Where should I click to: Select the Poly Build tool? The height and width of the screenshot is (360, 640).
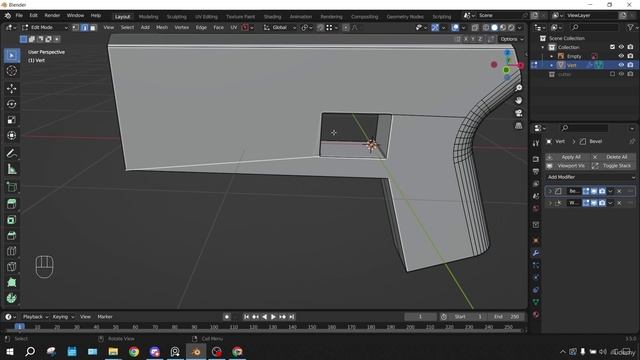[11, 282]
